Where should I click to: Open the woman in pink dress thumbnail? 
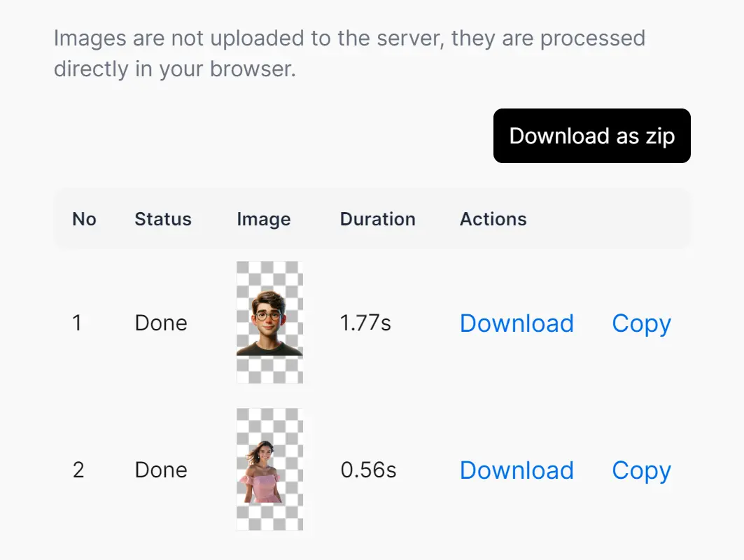269,470
